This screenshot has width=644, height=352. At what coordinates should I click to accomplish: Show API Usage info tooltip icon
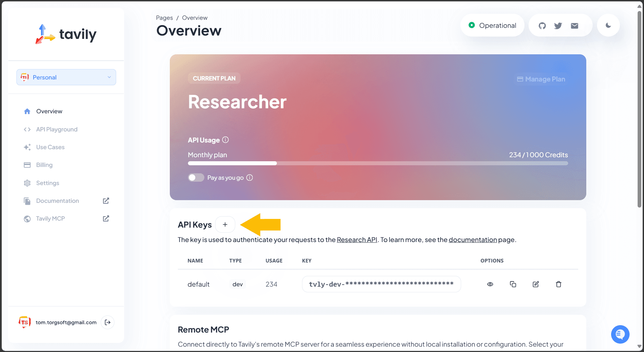click(x=226, y=140)
